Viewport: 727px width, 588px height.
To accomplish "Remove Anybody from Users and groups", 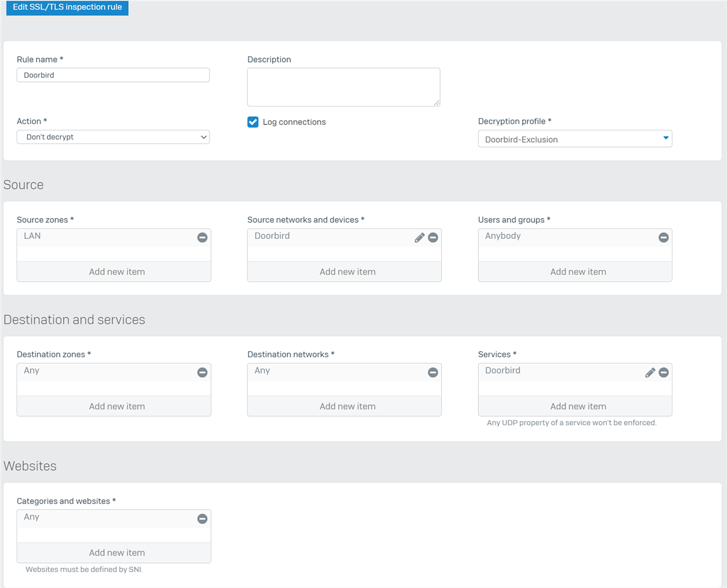I will [663, 238].
